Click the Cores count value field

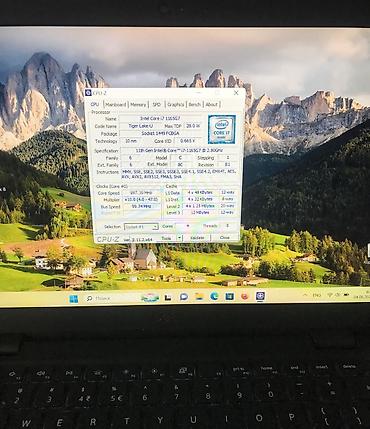pos(187,226)
